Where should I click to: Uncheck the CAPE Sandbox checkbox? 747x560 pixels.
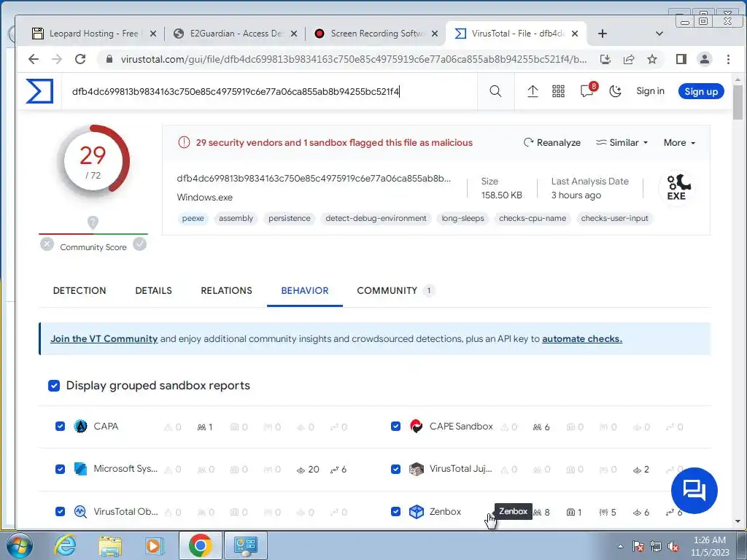click(395, 426)
